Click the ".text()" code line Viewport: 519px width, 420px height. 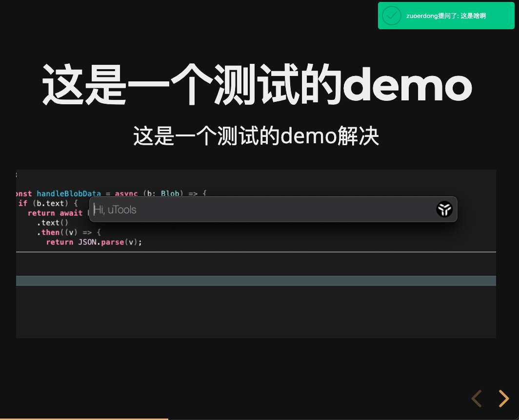point(52,223)
